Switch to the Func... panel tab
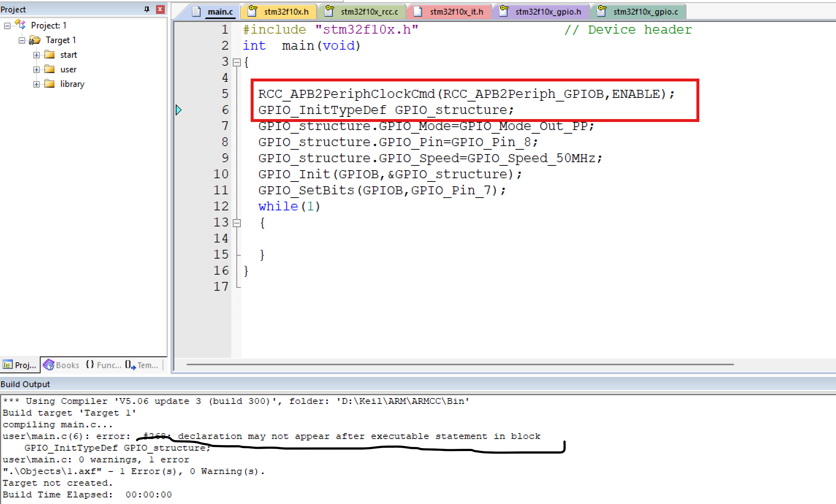The image size is (836, 504). click(x=104, y=365)
